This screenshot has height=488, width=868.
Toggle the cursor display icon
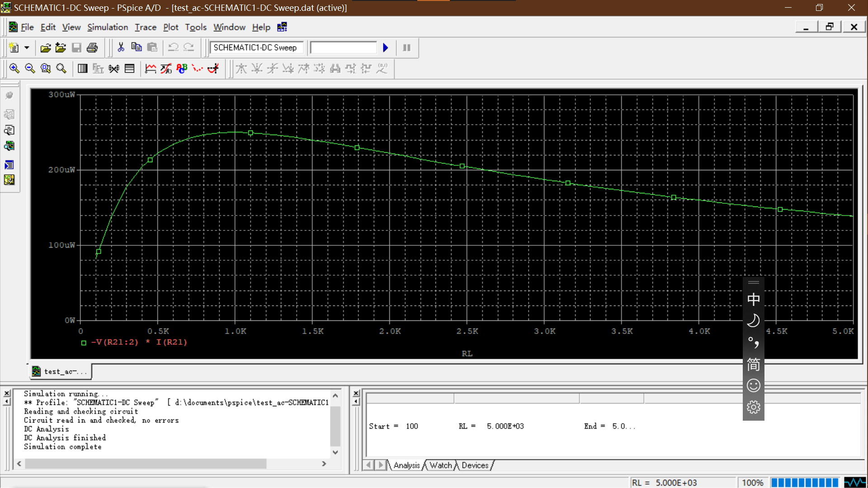(x=213, y=68)
